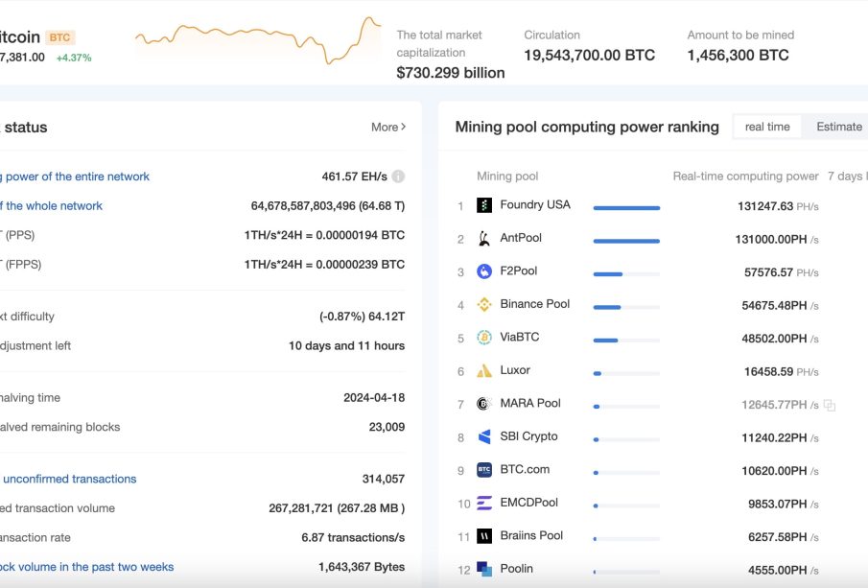868x588 pixels.
Task: Open block volume in past two weeks link
Action: 87,567
